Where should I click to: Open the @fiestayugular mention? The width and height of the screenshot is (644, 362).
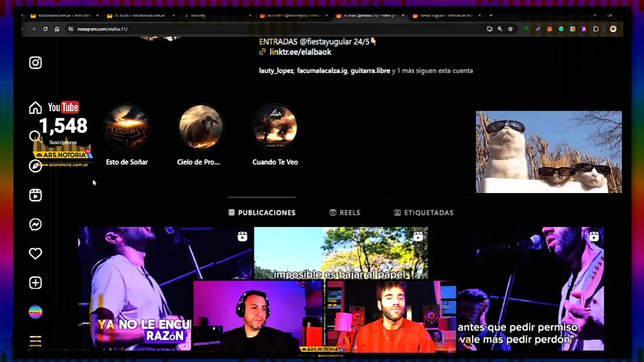pyautogui.click(x=326, y=42)
